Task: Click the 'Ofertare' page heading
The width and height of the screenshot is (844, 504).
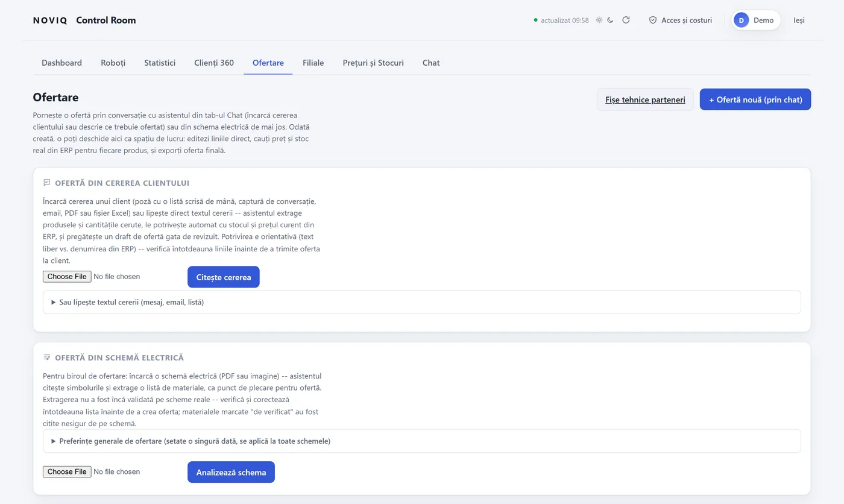Action: 55,97
